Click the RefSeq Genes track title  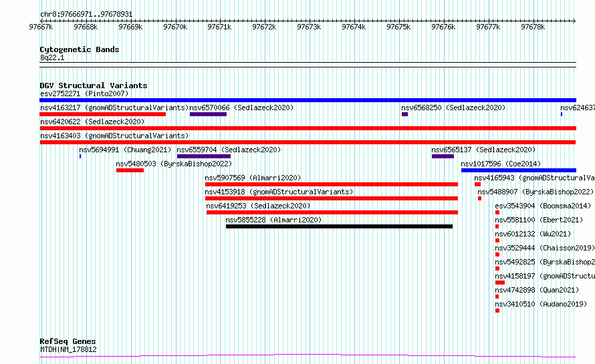68,341
